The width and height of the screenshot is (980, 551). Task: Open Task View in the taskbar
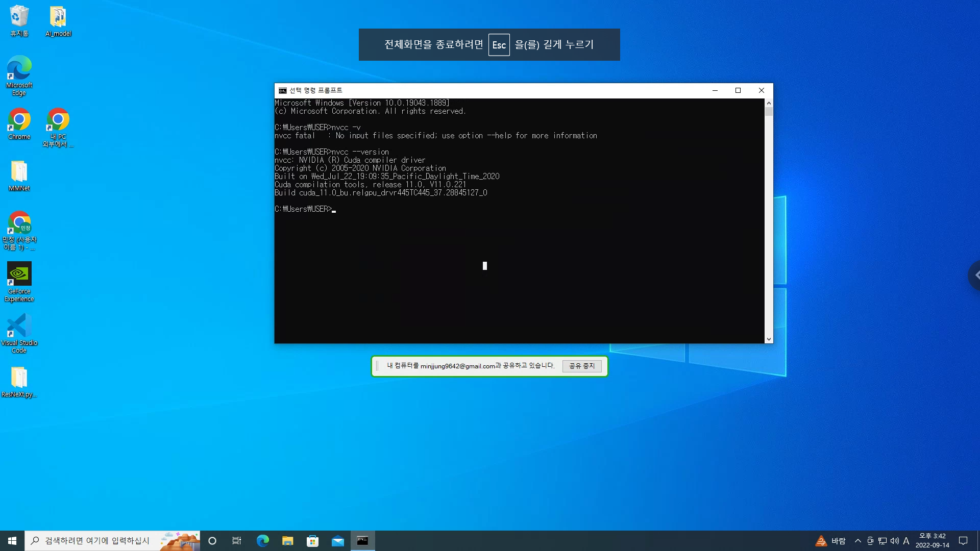tap(237, 541)
